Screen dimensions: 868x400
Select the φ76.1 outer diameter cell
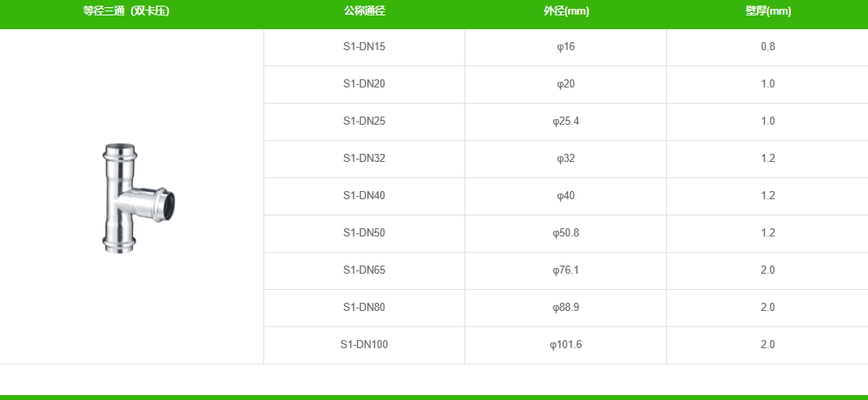pyautogui.click(x=566, y=270)
